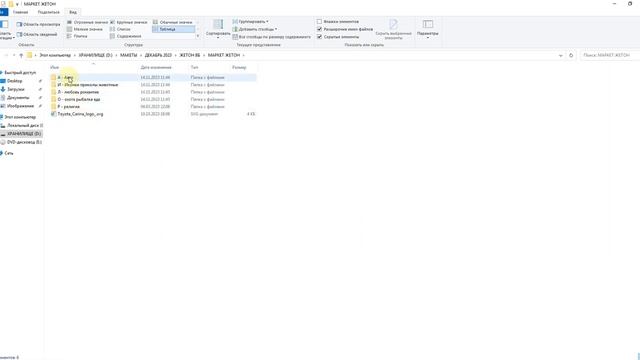The image size is (640, 360).
Task: Switch to Огромные значки view
Action: point(87,22)
